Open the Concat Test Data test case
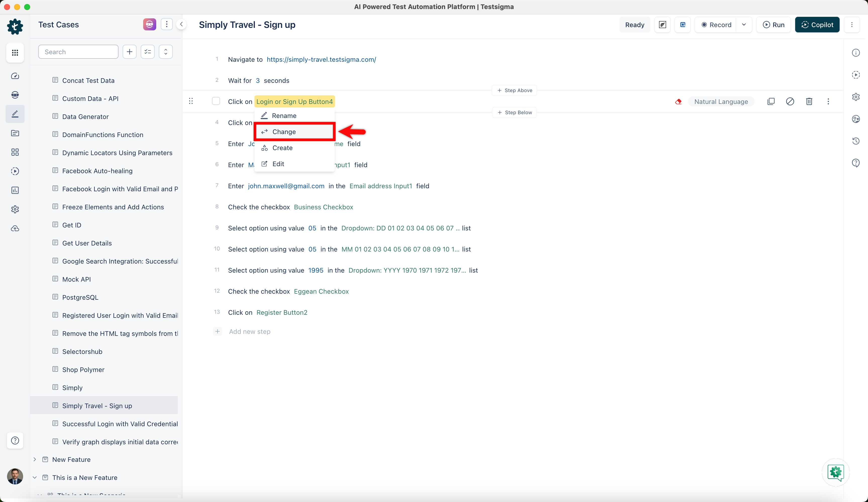868x502 pixels. (x=88, y=80)
